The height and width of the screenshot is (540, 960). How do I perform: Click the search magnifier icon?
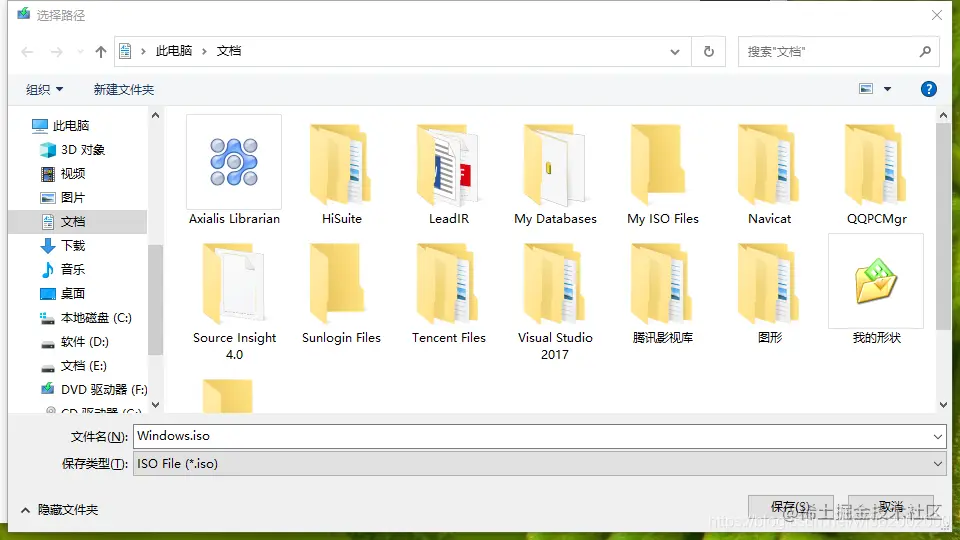click(925, 51)
